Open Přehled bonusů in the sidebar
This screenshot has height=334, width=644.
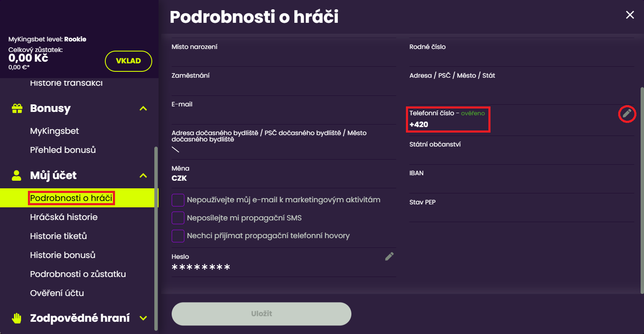pyautogui.click(x=63, y=150)
